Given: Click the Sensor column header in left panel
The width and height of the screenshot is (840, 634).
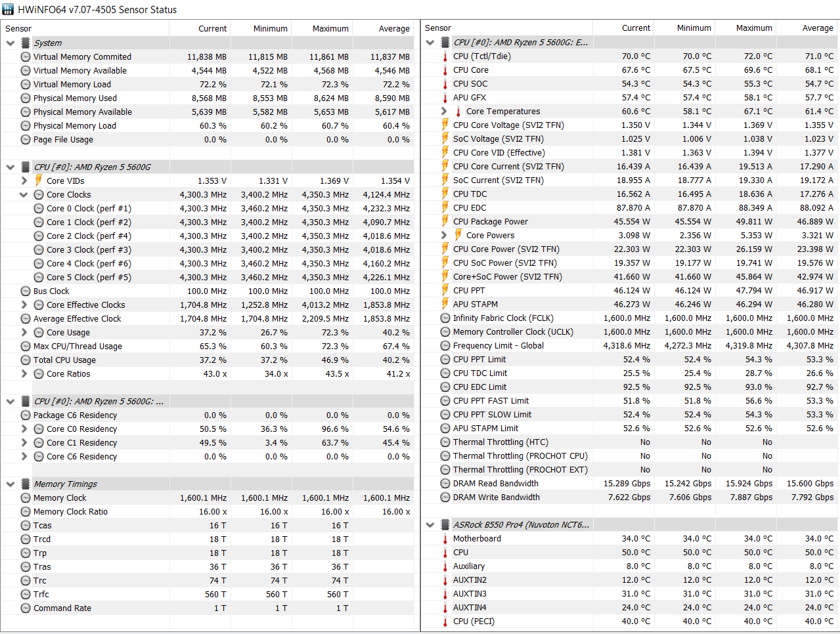Looking at the screenshot, I should click(85, 28).
